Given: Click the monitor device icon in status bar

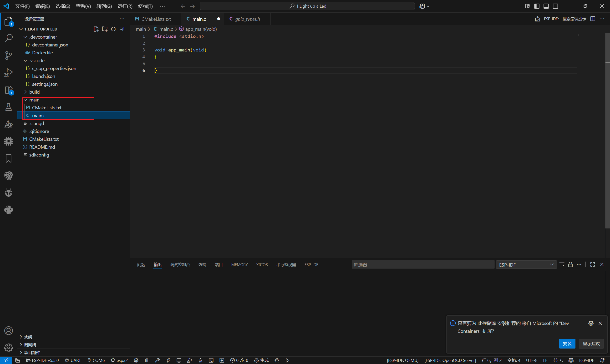Looking at the screenshot, I should [x=179, y=360].
